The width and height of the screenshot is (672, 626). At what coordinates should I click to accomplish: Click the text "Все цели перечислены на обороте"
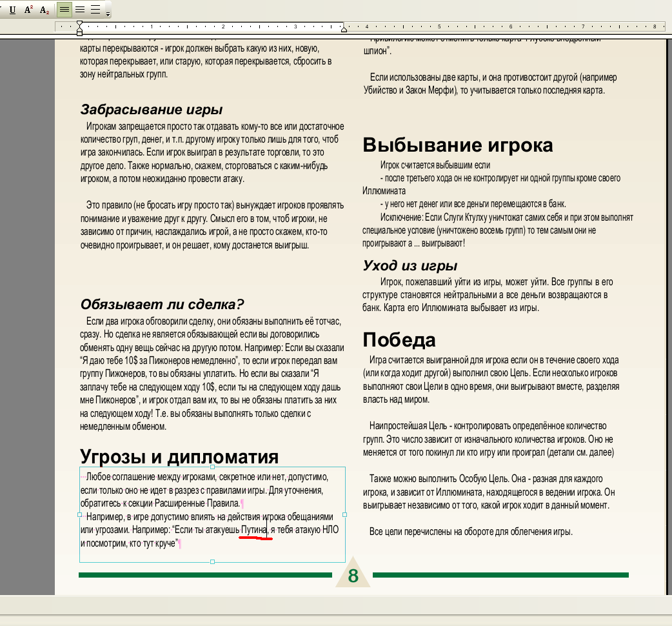point(431,532)
